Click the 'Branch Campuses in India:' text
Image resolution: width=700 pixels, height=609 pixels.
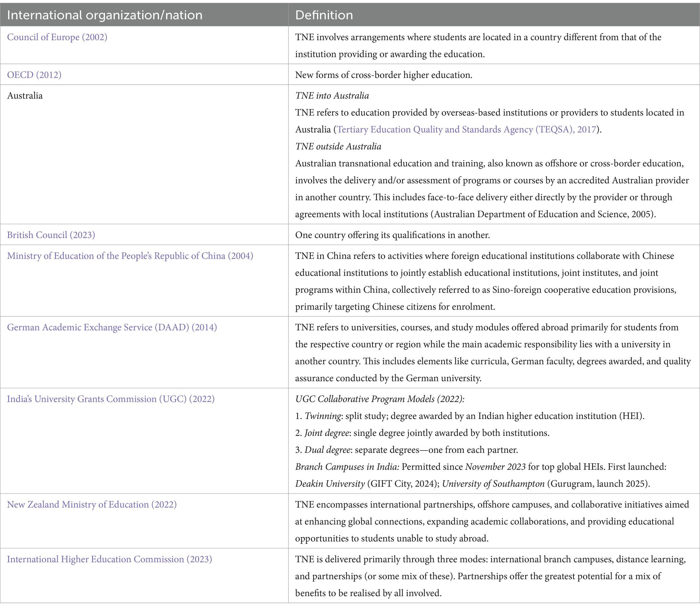[x=347, y=467]
